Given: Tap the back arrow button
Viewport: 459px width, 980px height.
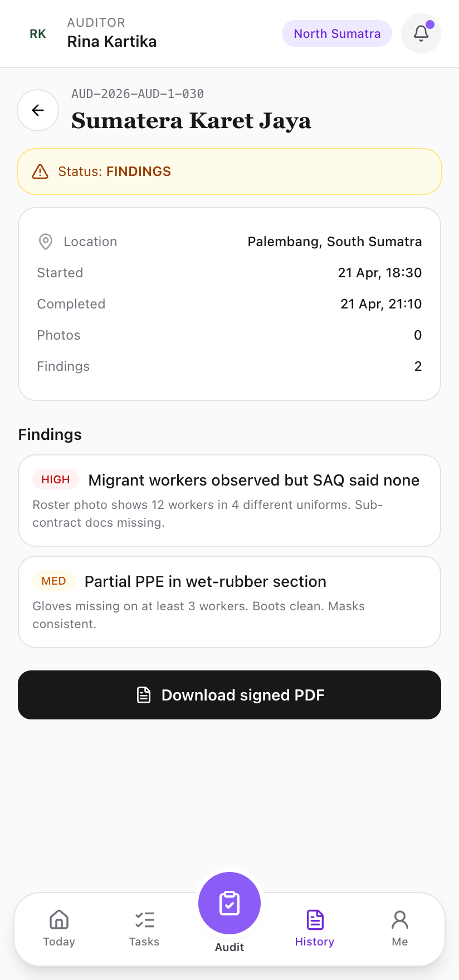Looking at the screenshot, I should (x=38, y=110).
